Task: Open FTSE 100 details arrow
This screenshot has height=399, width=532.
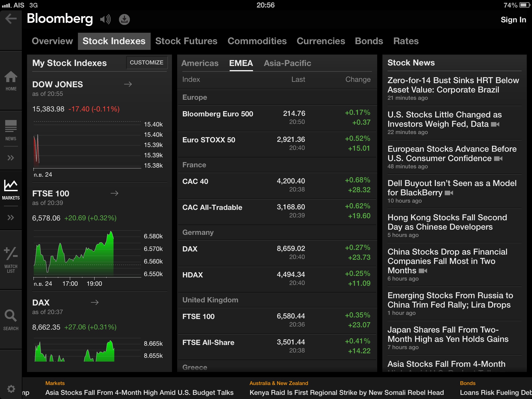Action: [114, 193]
